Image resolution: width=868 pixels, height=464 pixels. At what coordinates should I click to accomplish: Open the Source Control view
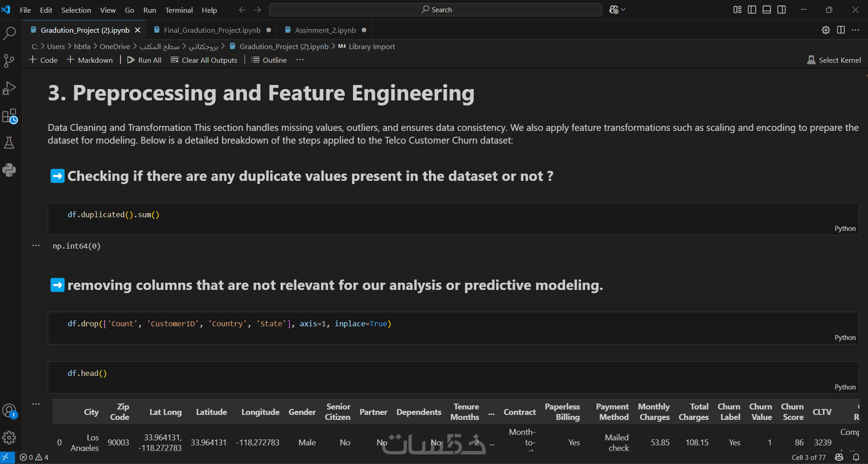point(9,60)
